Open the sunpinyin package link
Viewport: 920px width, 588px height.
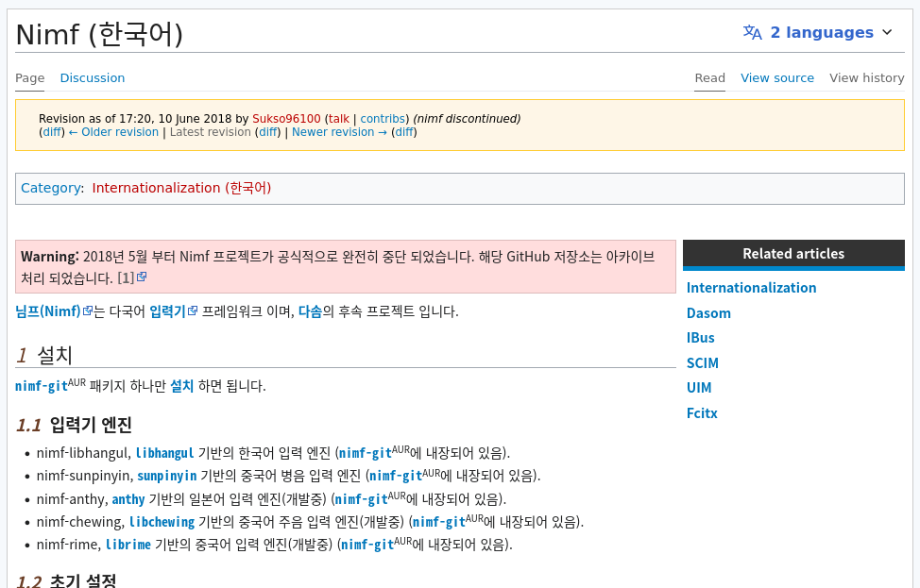click(166, 476)
